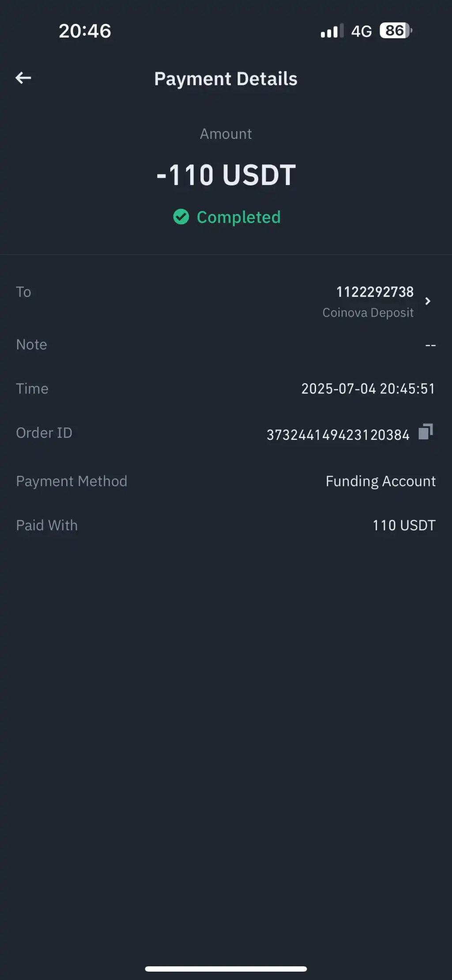452x980 pixels.
Task: Tap the battery indicator showing 86
Action: (395, 31)
